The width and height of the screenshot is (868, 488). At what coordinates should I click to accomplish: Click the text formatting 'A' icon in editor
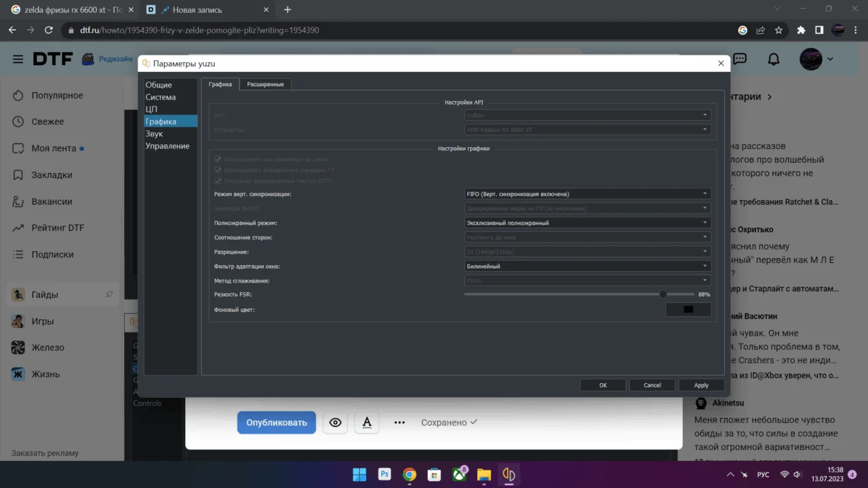[367, 422]
